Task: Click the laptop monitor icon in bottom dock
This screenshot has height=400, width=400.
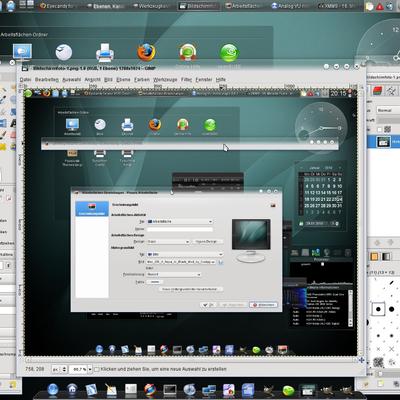Action: (x=170, y=390)
